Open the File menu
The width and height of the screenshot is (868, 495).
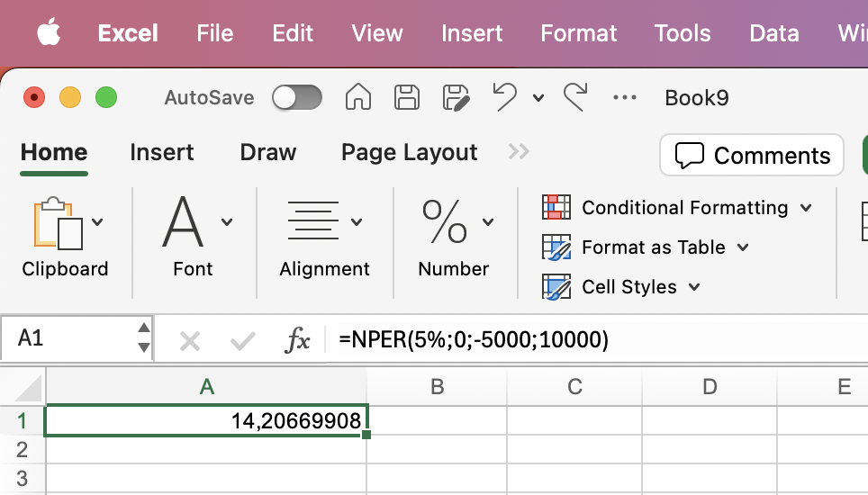click(215, 33)
